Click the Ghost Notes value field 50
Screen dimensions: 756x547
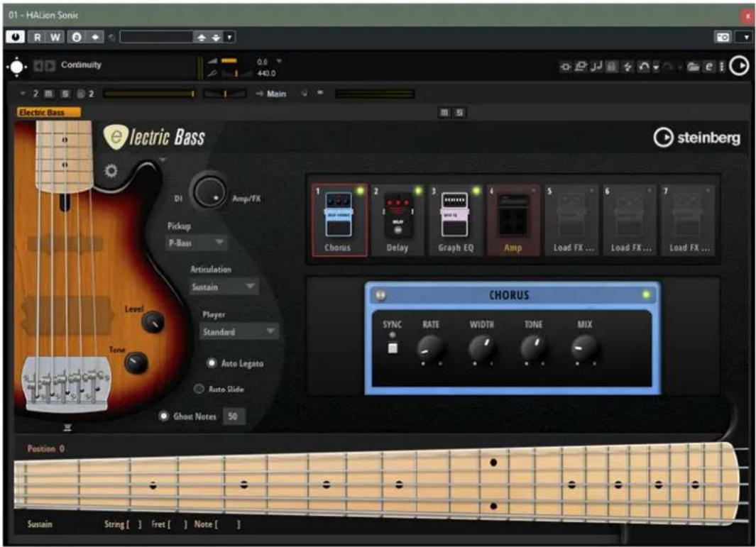(x=234, y=416)
